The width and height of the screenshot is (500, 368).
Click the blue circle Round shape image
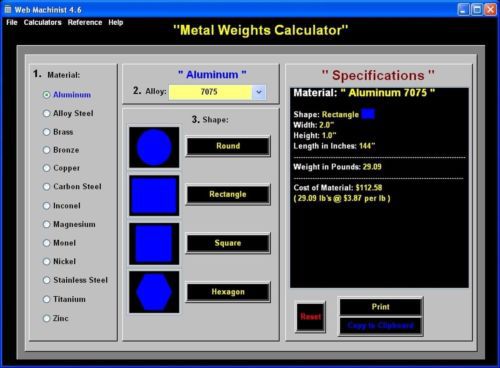pyautogui.click(x=154, y=147)
